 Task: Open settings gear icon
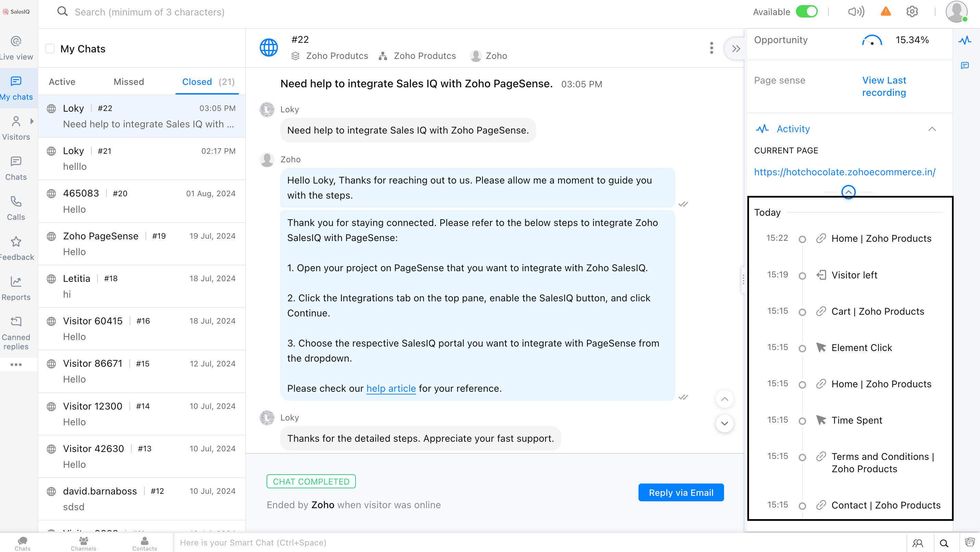click(x=912, y=11)
